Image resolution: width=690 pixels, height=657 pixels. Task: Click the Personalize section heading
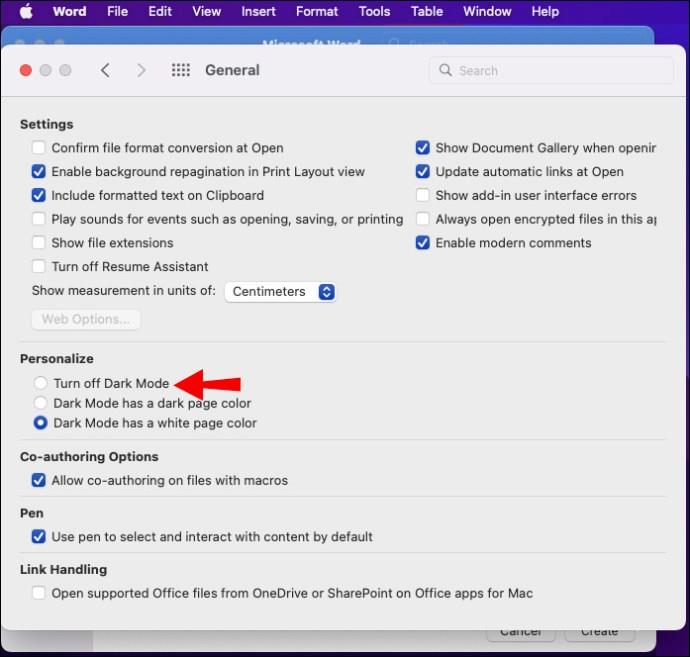click(57, 359)
